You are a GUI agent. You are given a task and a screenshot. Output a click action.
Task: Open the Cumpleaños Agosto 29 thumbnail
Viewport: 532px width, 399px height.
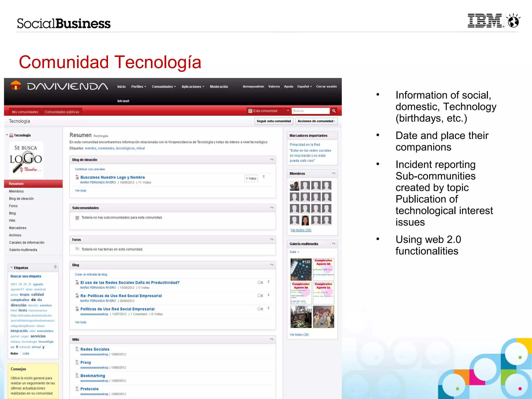pos(301,293)
